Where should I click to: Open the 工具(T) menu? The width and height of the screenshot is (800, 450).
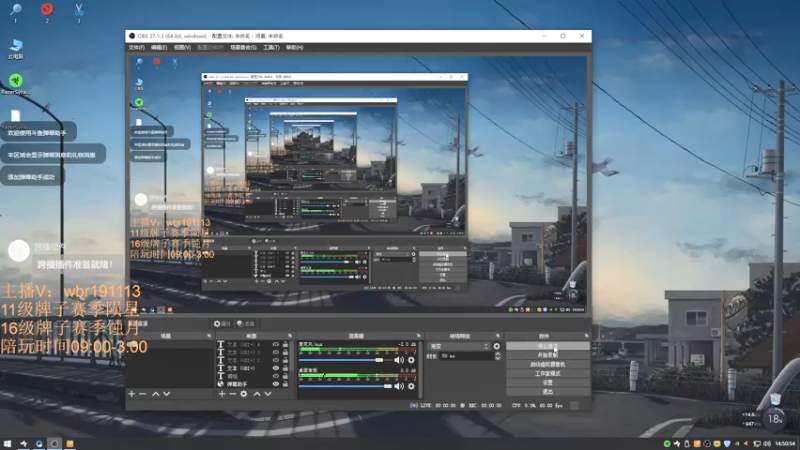pyautogui.click(x=271, y=47)
